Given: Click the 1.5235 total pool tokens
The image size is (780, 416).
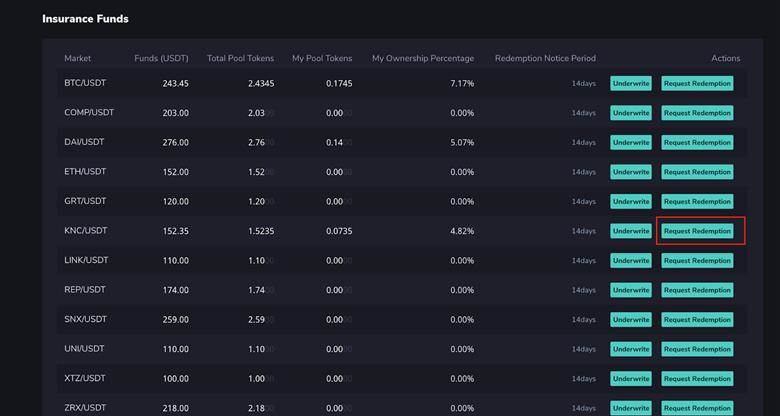Looking at the screenshot, I should click(x=261, y=231).
